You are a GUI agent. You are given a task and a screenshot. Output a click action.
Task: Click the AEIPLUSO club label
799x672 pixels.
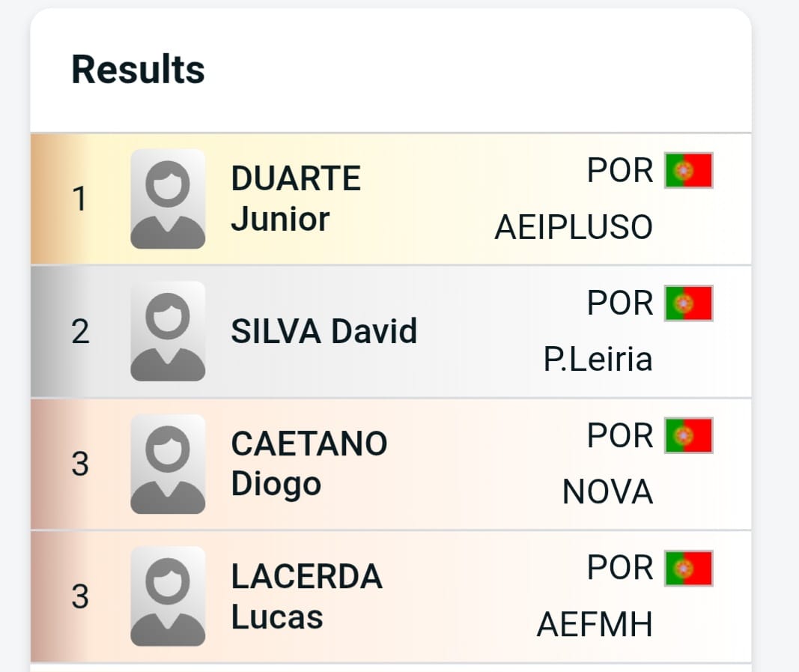click(x=574, y=228)
